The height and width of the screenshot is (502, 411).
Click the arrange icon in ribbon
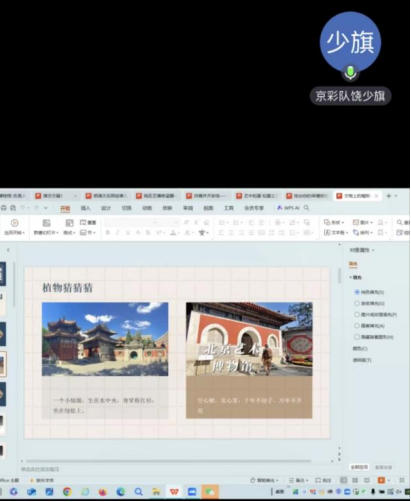point(356,233)
